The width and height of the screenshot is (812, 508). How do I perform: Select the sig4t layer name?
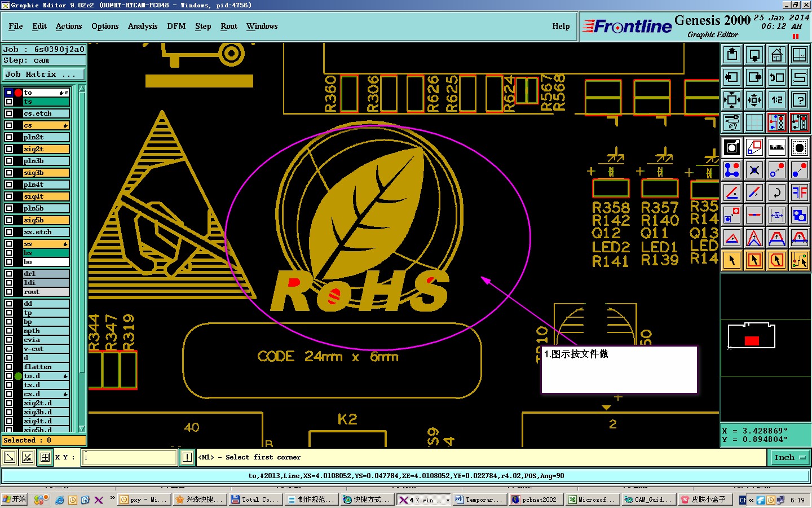[x=46, y=196]
